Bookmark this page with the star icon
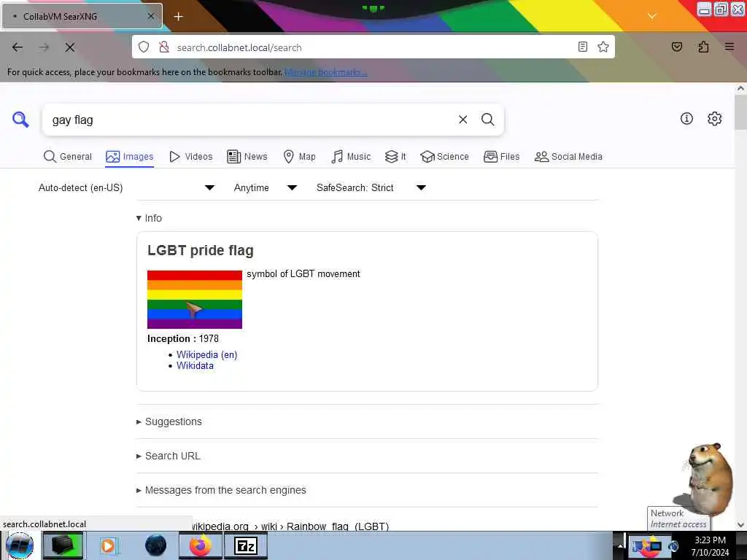The height and width of the screenshot is (560, 747). pos(603,47)
